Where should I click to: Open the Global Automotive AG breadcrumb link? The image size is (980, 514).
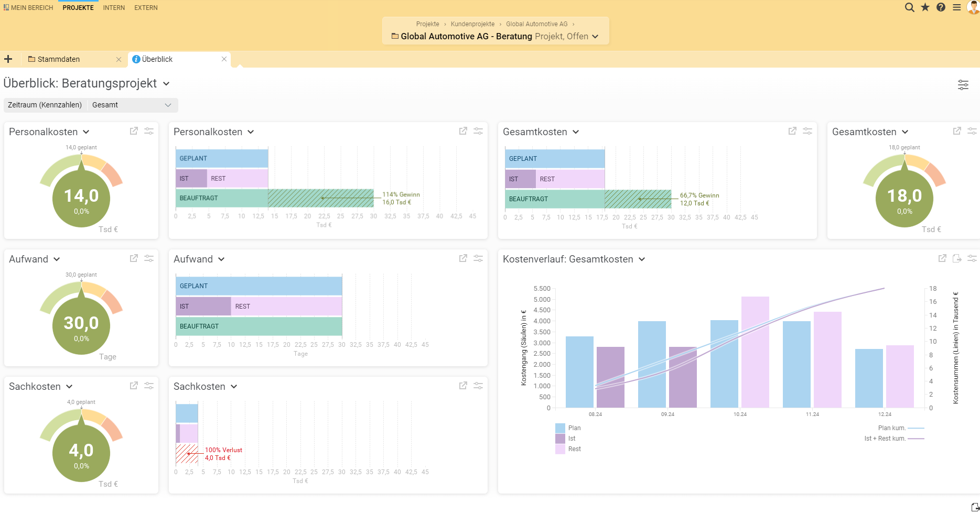536,24
